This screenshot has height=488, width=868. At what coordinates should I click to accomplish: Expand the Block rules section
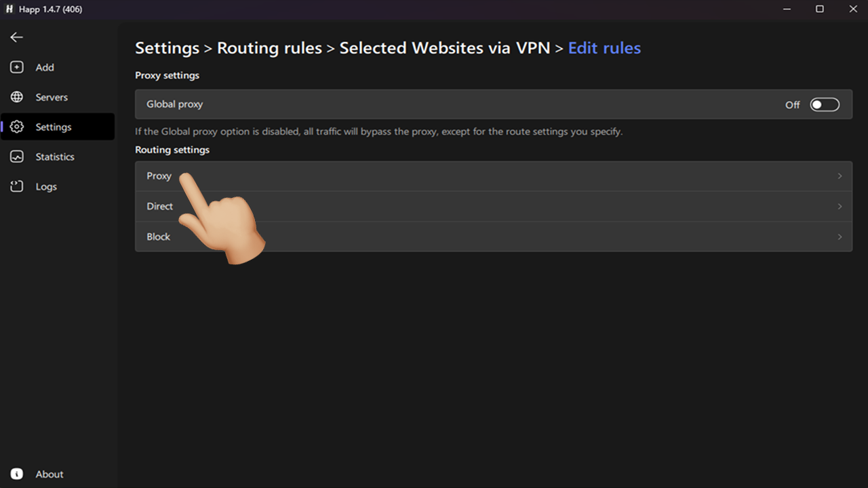click(x=494, y=237)
